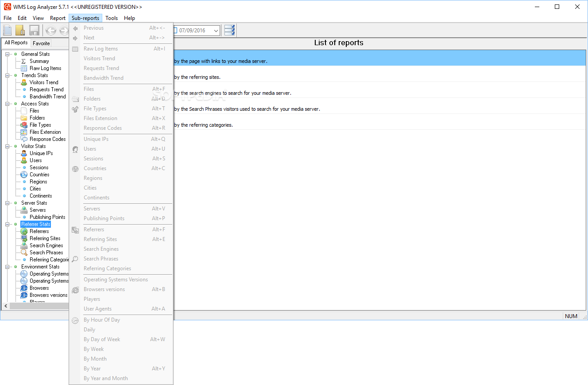The height and width of the screenshot is (385, 588).
Task: Choose Publishing Points in the Sub-reports menu
Action: point(121,218)
